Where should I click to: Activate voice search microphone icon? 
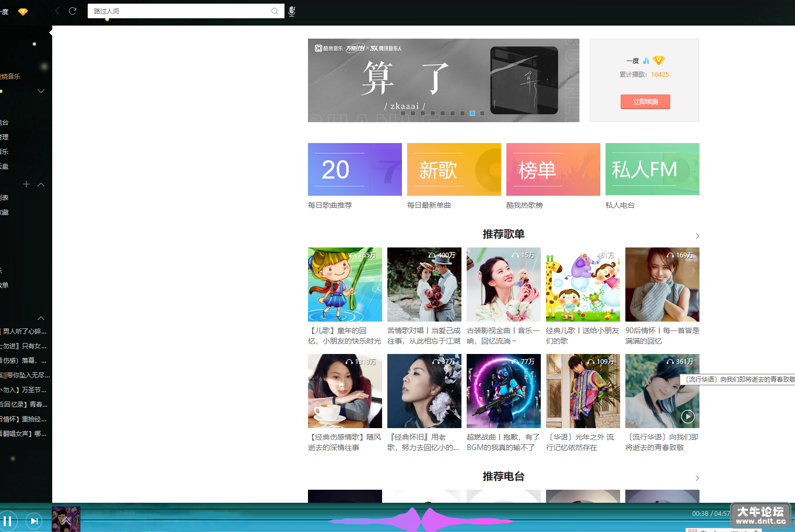pos(292,11)
